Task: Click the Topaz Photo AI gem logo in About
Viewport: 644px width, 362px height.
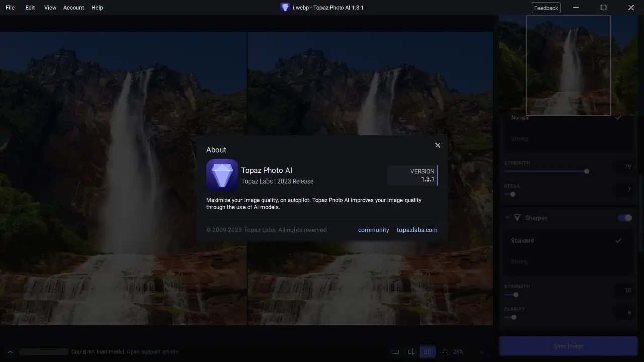Action: pyautogui.click(x=222, y=175)
